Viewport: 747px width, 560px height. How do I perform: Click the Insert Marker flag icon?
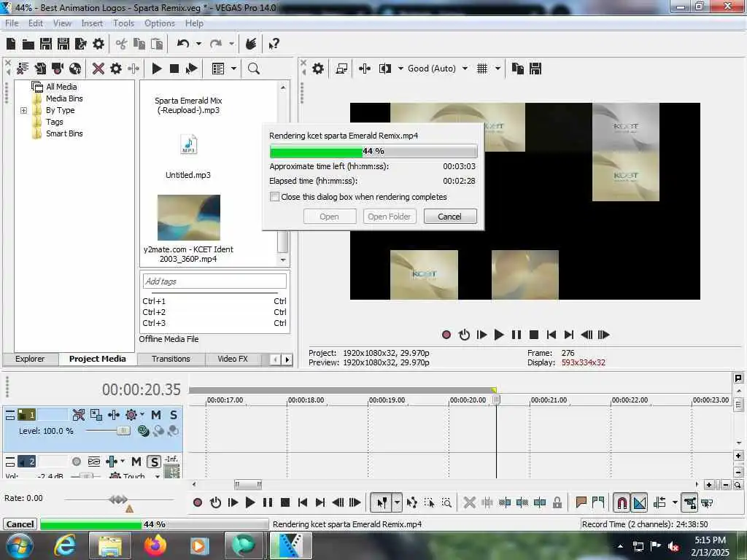(x=581, y=502)
